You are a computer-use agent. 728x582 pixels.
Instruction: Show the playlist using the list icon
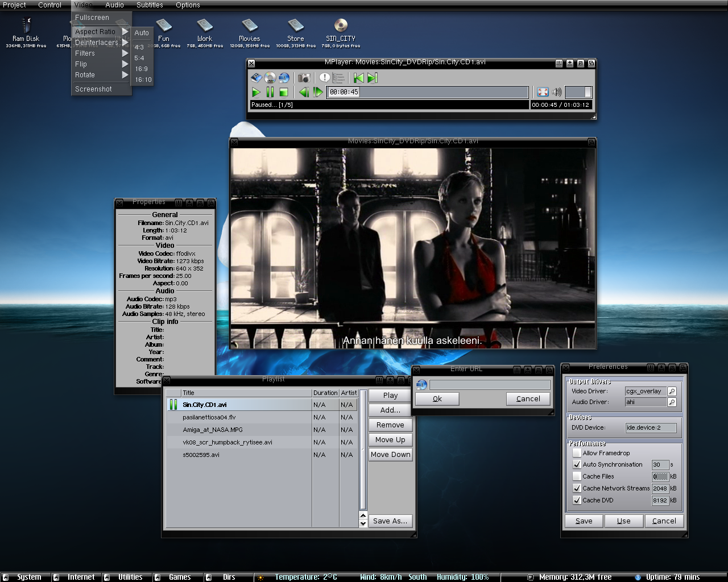pyautogui.click(x=338, y=78)
